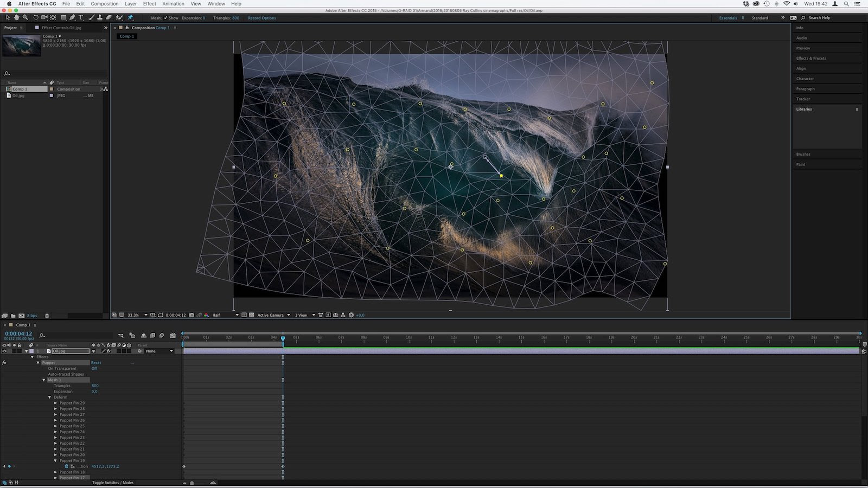Select Oil.jpg in the Project panel
This screenshot has height=488, width=868.
pos(18,95)
